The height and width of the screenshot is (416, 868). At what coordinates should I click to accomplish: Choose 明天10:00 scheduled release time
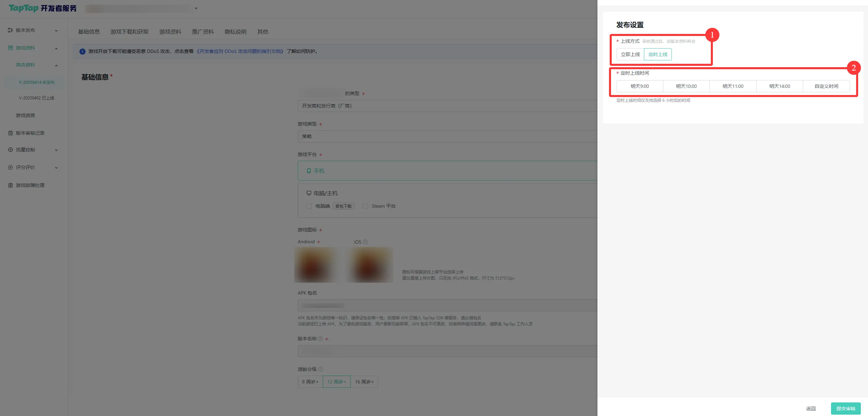click(x=686, y=86)
